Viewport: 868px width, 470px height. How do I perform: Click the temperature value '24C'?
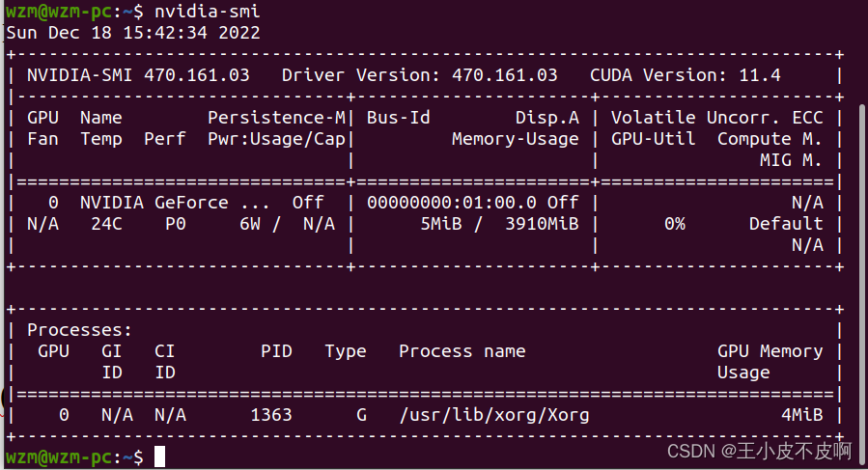(x=106, y=224)
